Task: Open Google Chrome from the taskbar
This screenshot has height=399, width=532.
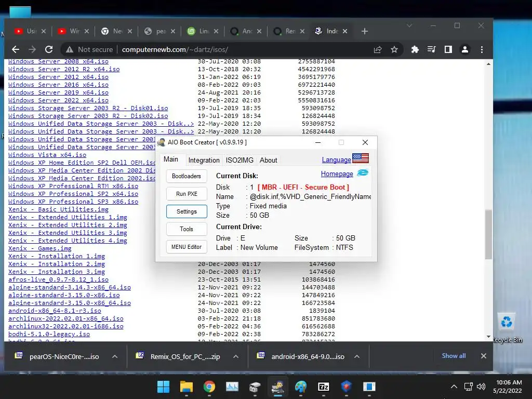Action: (209, 387)
